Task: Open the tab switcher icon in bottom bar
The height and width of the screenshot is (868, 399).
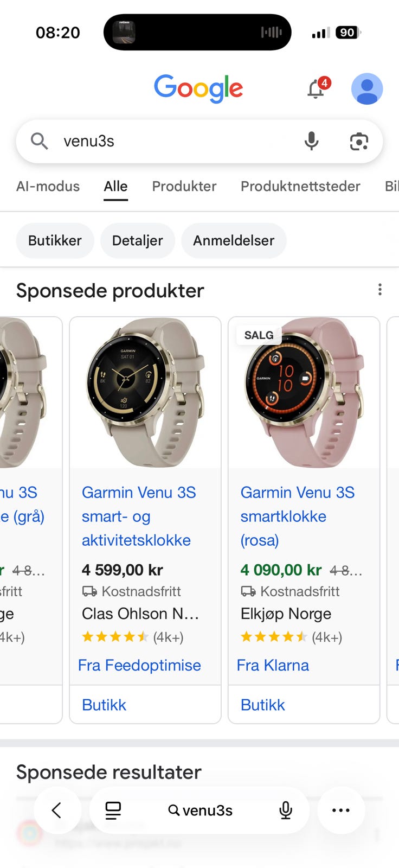Action: pos(113,810)
